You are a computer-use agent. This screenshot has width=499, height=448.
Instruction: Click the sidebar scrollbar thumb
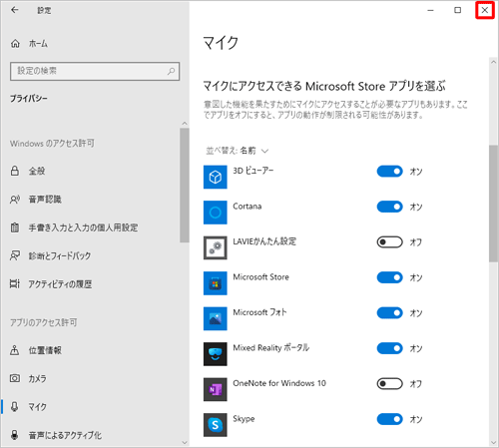pos(185,186)
